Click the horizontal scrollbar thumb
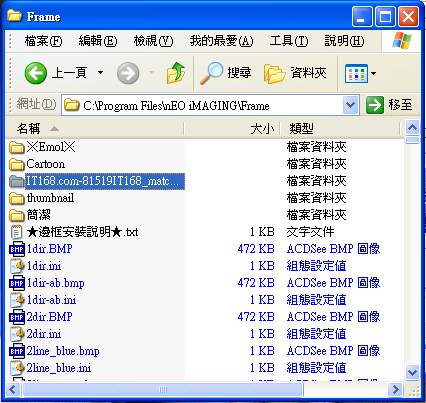 coord(163,389)
